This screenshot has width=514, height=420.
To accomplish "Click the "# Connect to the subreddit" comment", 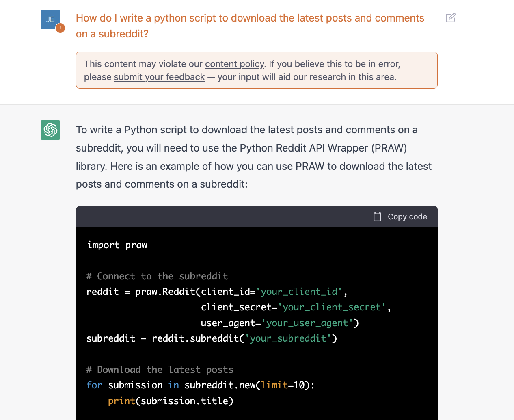I will [157, 276].
